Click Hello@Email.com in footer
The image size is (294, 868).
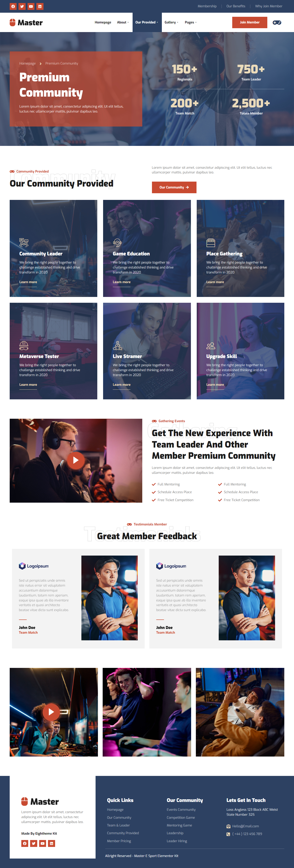245,826
